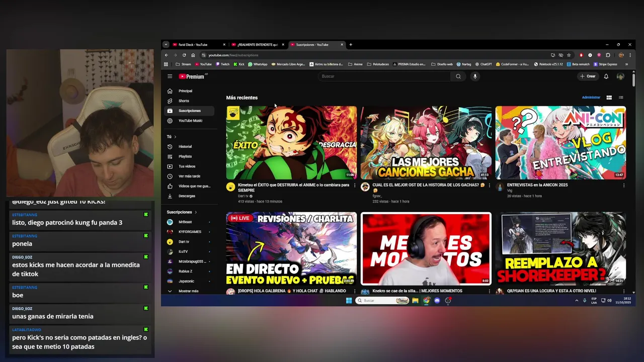Click the search magnifier button
644x362 pixels.
(458, 76)
